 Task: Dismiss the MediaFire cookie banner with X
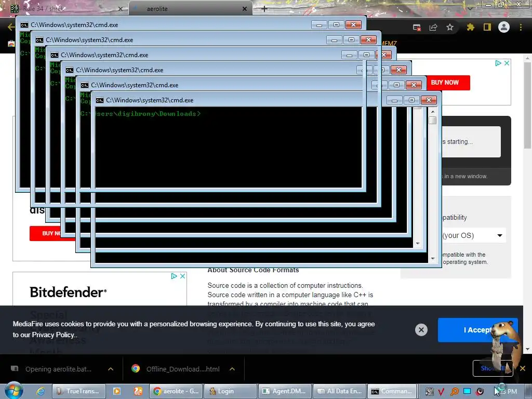(421, 330)
